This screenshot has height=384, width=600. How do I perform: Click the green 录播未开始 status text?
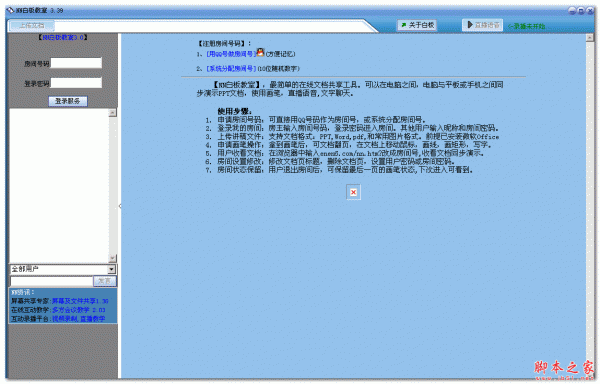(527, 26)
